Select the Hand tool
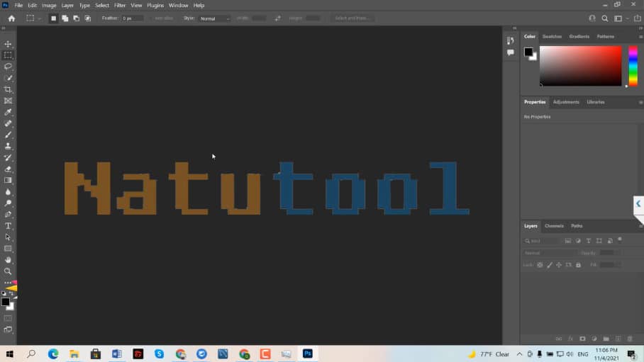 click(x=8, y=260)
